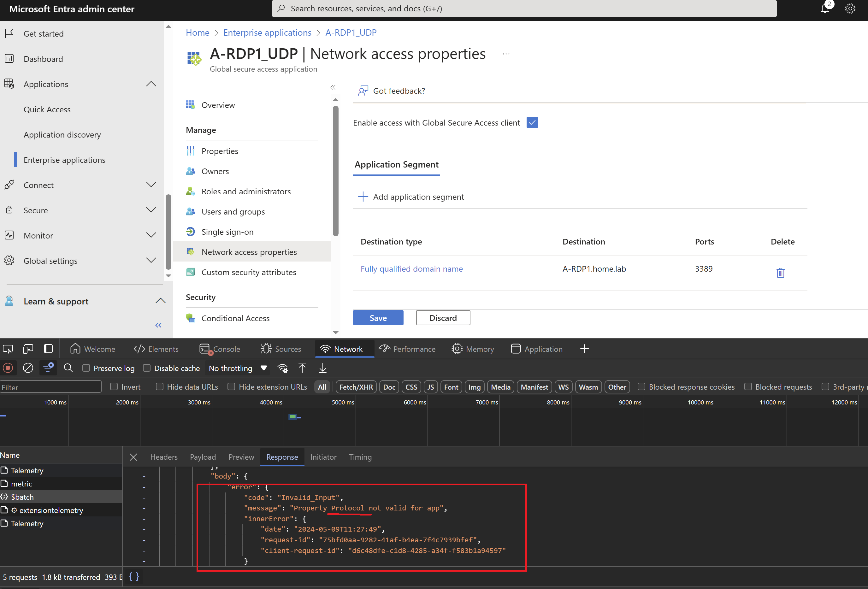Collapse the Applications section

pos(151,84)
